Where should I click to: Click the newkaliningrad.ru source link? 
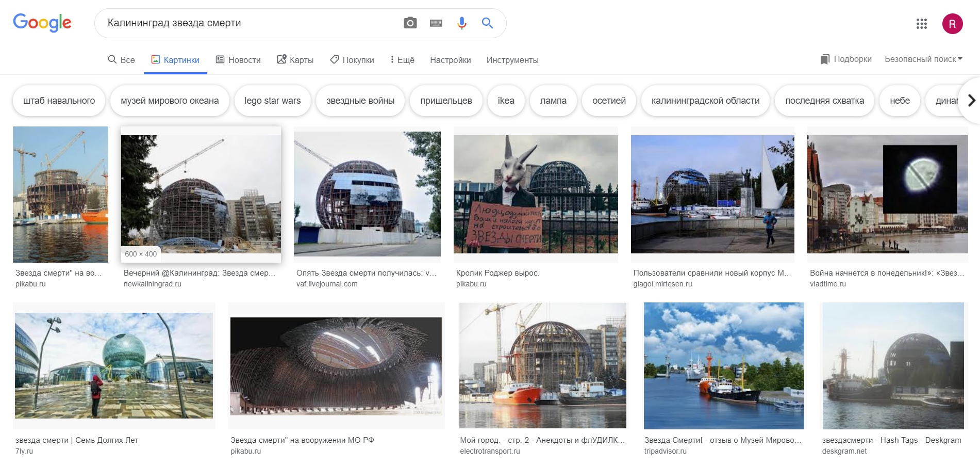[153, 284]
